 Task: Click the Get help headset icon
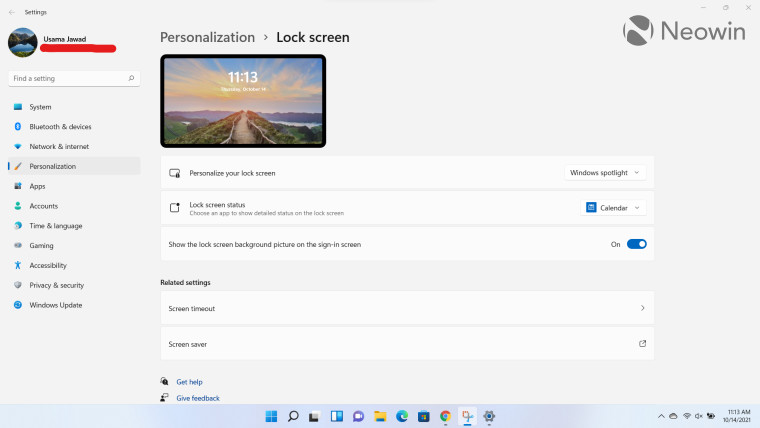point(164,381)
